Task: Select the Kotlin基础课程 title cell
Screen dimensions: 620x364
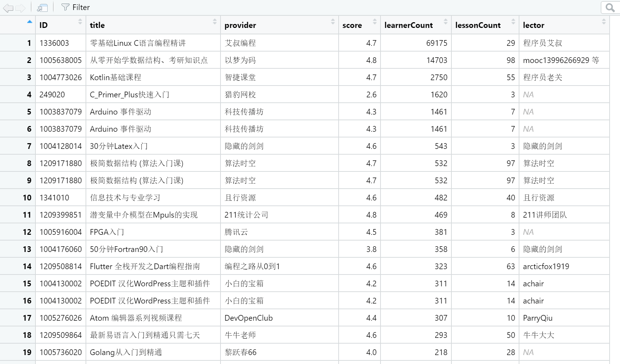Action: click(115, 77)
